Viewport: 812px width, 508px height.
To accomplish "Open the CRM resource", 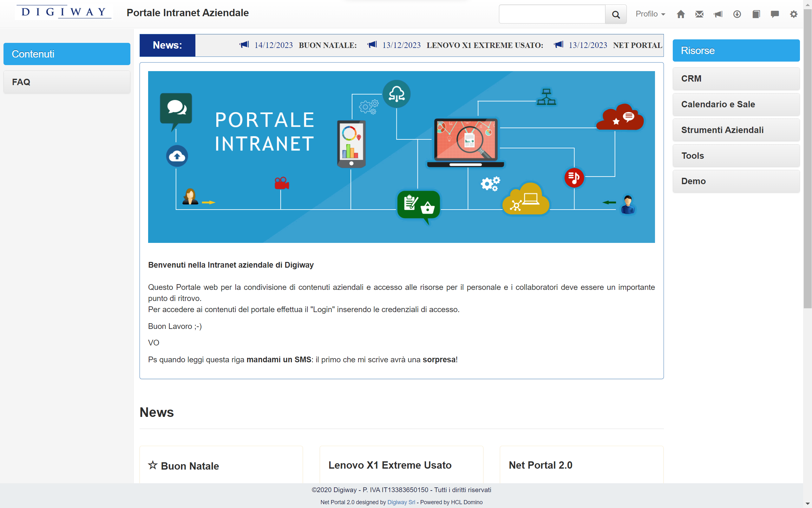I will (x=736, y=79).
